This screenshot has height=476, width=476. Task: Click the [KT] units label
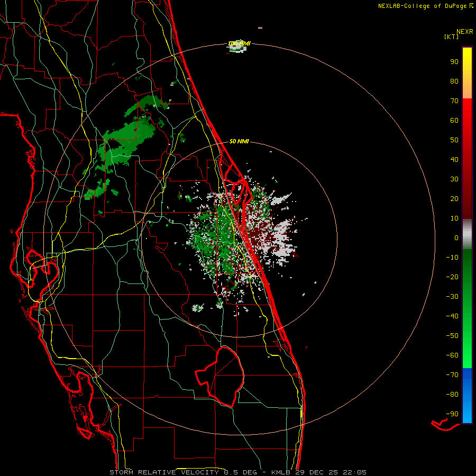[452, 36]
